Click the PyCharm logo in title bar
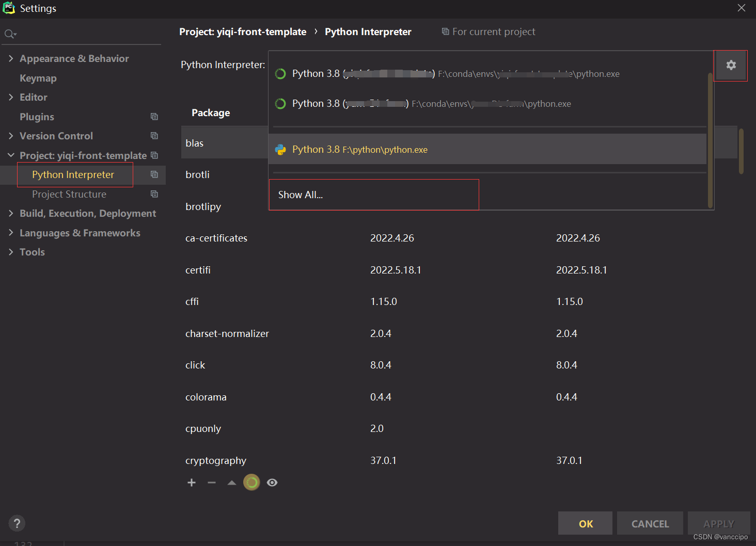 pyautogui.click(x=9, y=8)
